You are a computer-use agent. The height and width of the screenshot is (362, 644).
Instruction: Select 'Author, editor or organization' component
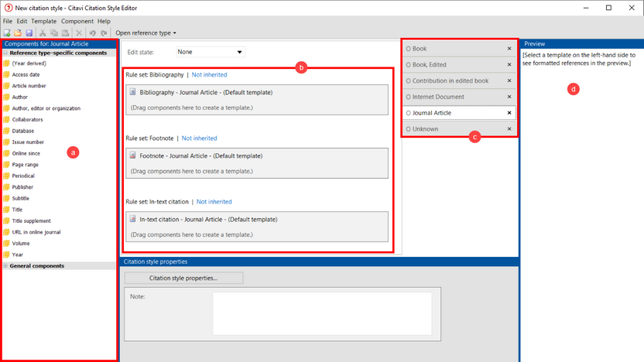[46, 108]
